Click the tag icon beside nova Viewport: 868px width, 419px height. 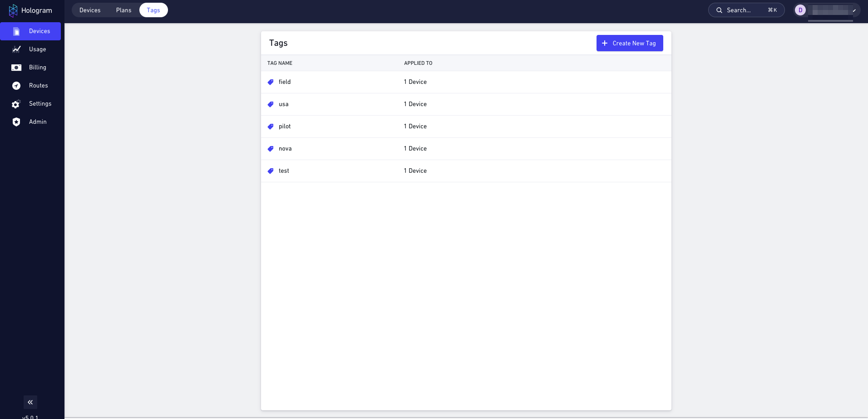click(x=271, y=149)
